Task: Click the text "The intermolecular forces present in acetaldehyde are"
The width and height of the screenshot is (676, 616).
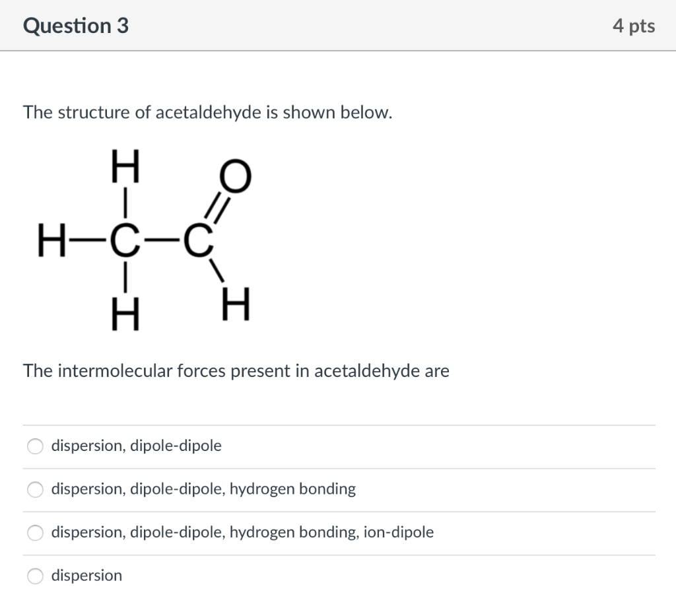Action: click(236, 370)
